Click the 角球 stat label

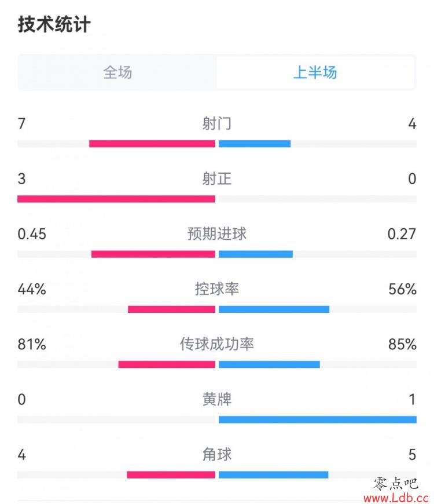tap(216, 455)
